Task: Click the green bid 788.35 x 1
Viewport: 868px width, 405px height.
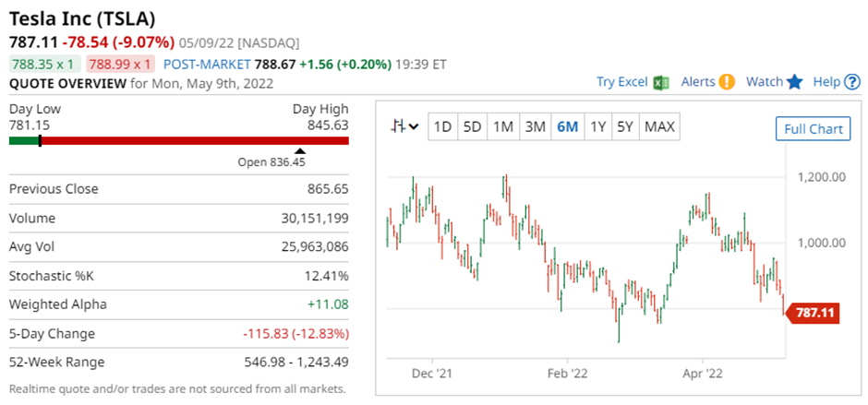Action: pos(45,65)
